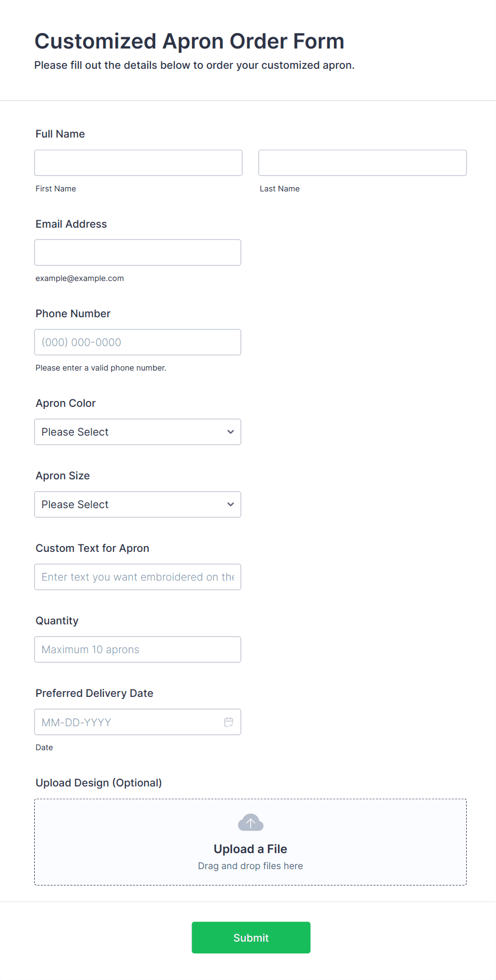Click the calendar icon in date field
Viewport: 496px width, 980px height.
pyautogui.click(x=229, y=722)
